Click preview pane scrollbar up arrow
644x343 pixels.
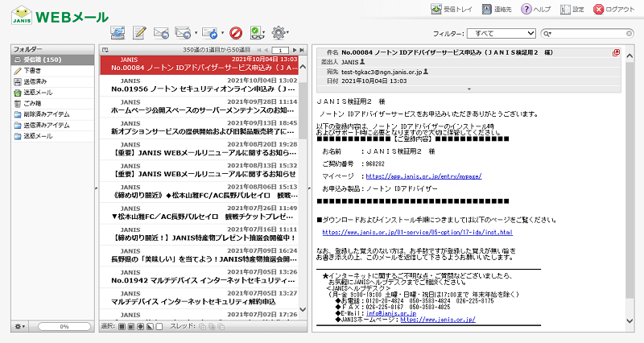pos(630,56)
